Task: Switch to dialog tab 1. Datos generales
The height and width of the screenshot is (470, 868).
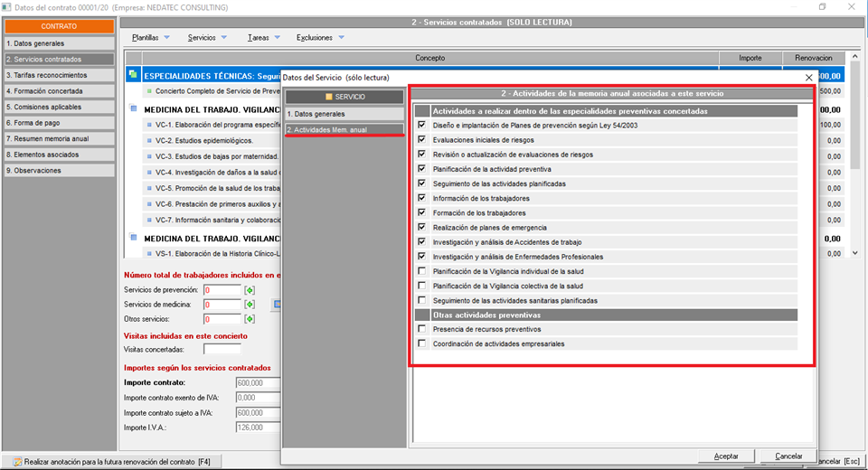Action: 344,114
